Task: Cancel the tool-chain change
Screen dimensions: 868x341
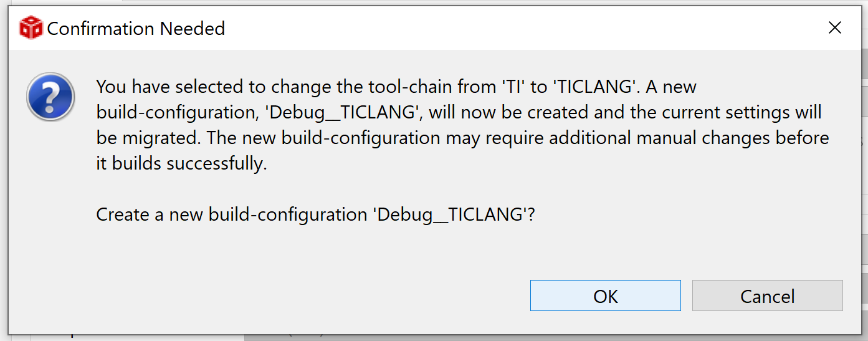Action: pyautogui.click(x=767, y=296)
